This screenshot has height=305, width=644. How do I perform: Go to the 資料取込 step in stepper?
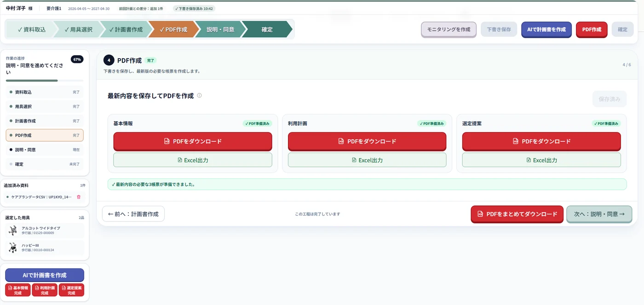point(31,29)
